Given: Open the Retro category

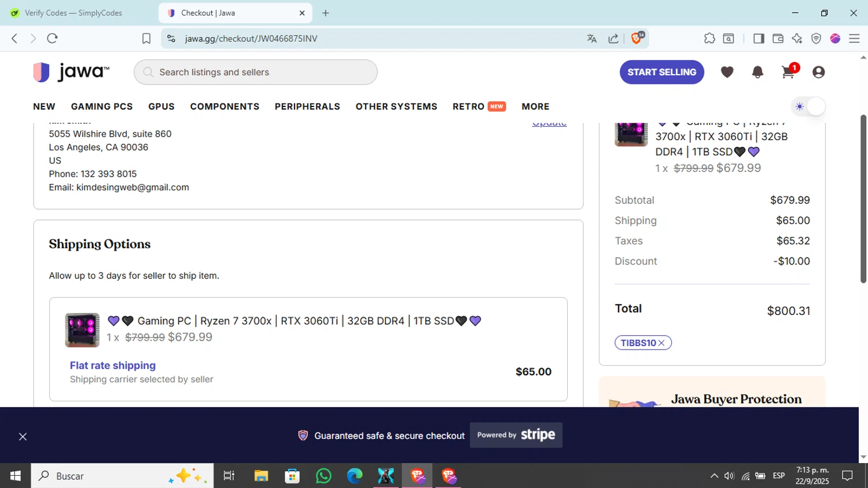Looking at the screenshot, I should pos(479,107).
